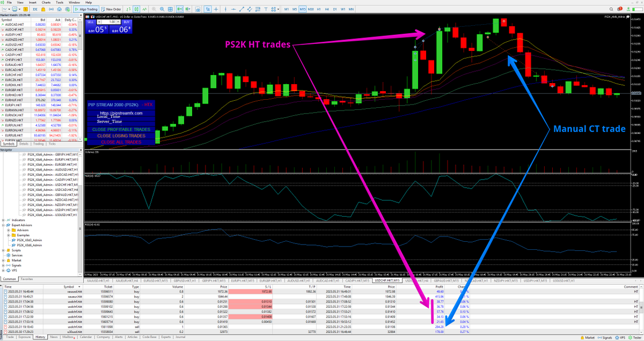644x341 pixels.
Task: Select the M5 timeframe
Action: [295, 9]
